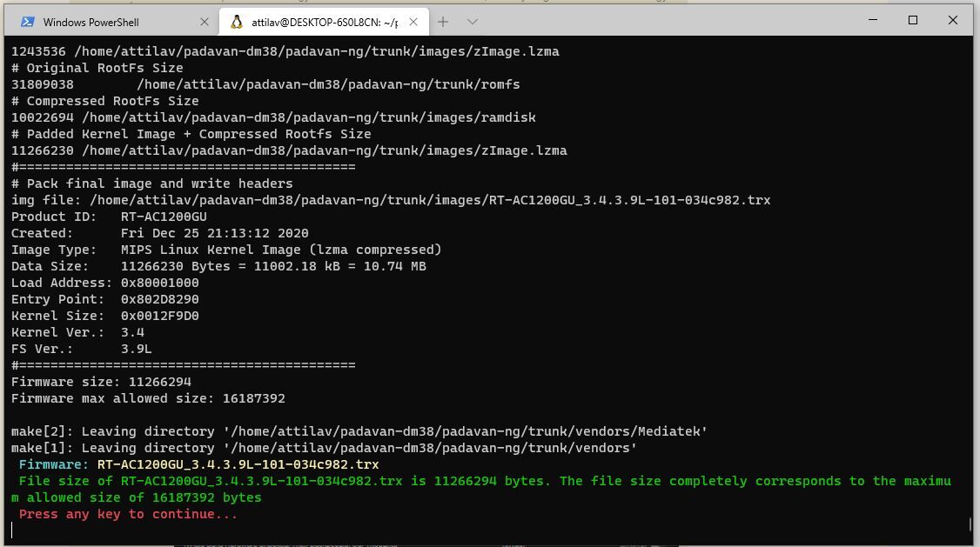Open the new-tab profile dropdown
The width and height of the screenshot is (980, 547).
(x=472, y=22)
